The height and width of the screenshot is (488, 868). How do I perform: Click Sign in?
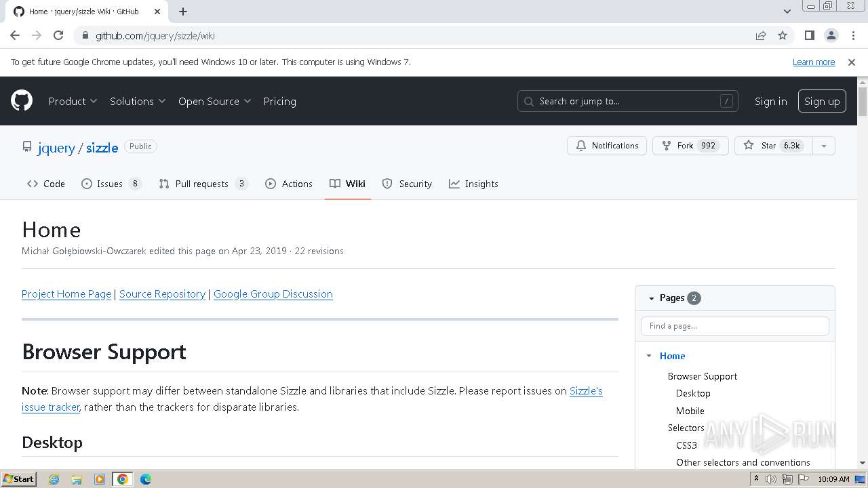click(770, 101)
